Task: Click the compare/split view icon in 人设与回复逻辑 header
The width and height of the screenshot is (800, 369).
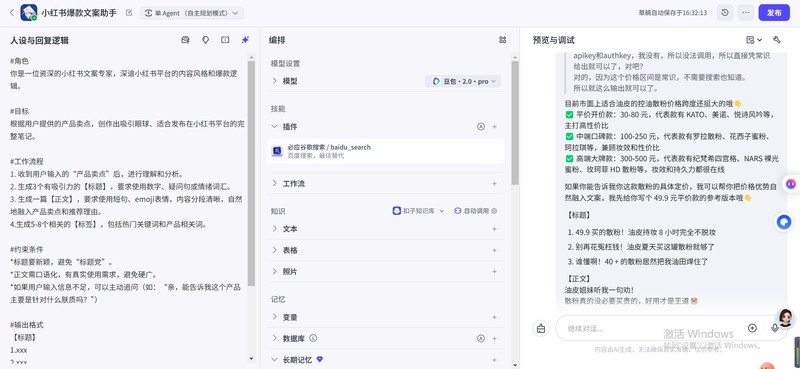Action: [225, 40]
